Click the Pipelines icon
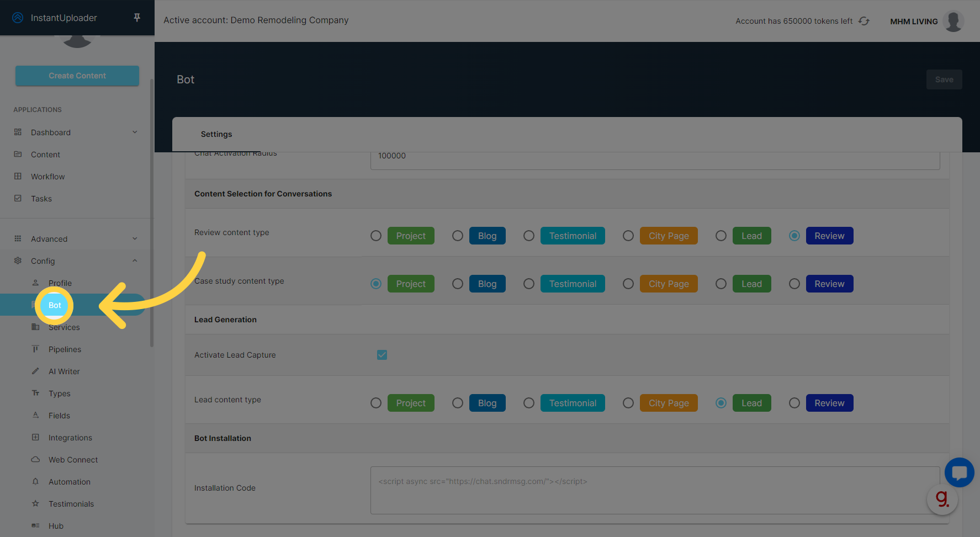The height and width of the screenshot is (537, 980). tap(35, 349)
